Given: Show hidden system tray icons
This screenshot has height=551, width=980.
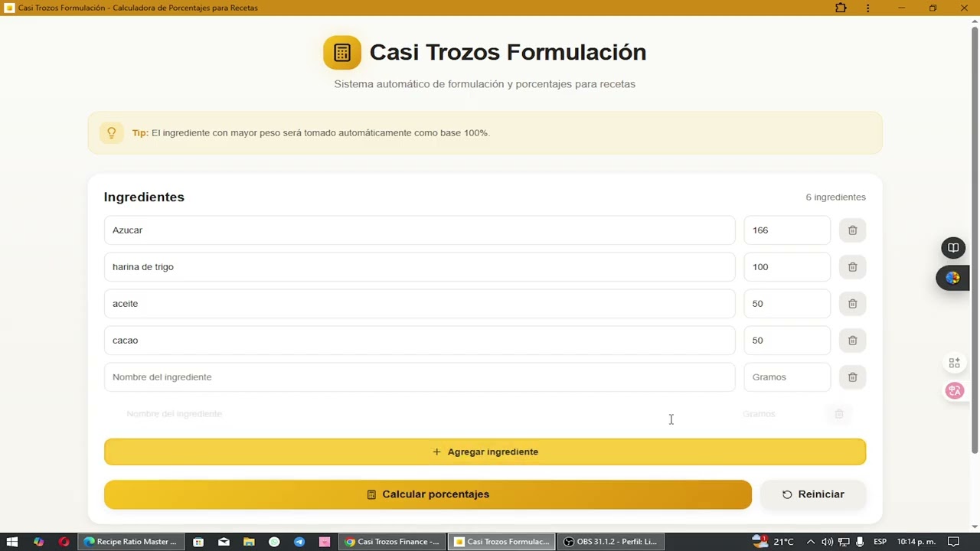Looking at the screenshot, I should click(x=810, y=542).
